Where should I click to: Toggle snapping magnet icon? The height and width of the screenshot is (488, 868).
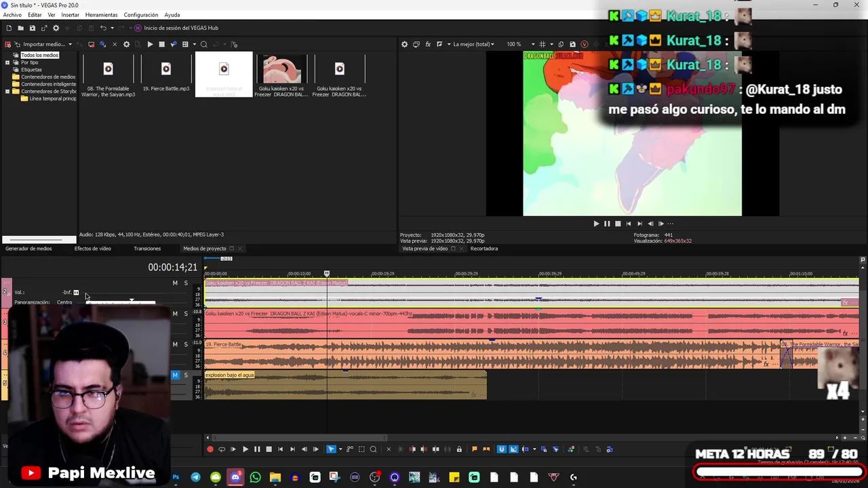(502, 449)
